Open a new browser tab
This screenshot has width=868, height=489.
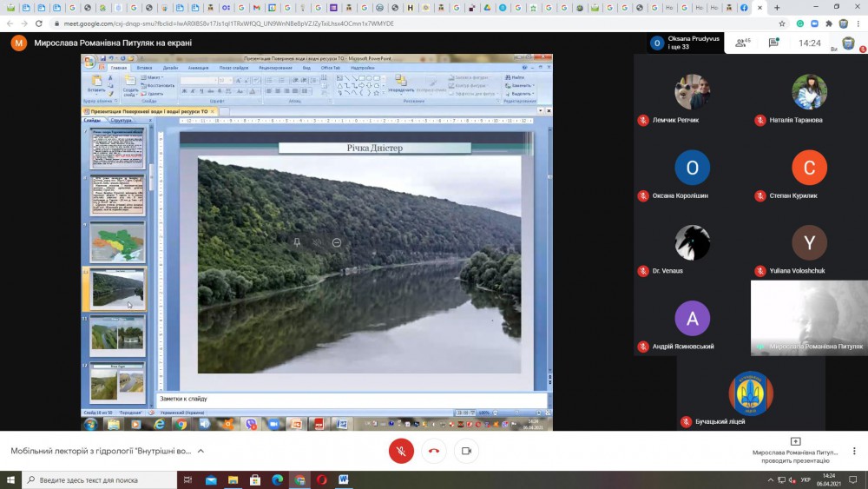tap(777, 8)
